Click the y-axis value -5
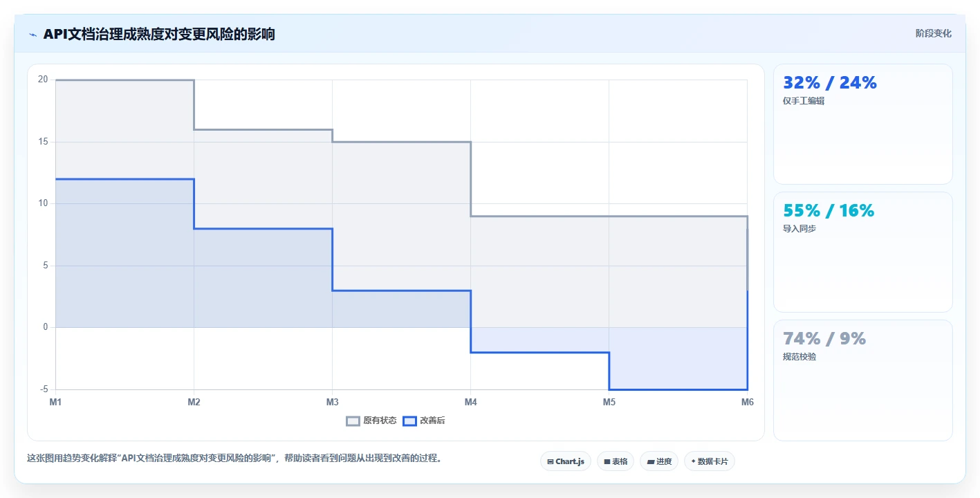The width and height of the screenshot is (980, 498). (x=44, y=389)
